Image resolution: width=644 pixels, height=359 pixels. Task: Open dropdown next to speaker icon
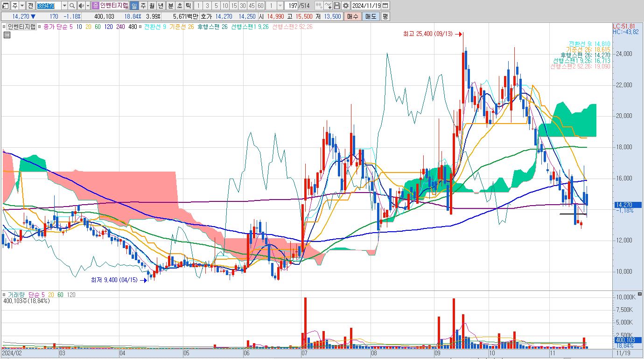point(88,6)
